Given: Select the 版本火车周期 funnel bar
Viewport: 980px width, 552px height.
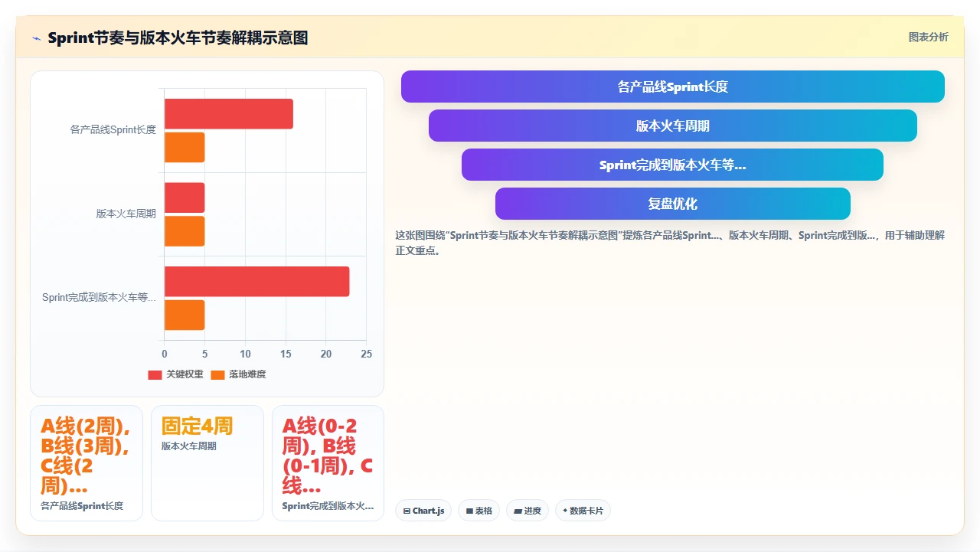Looking at the screenshot, I should [x=672, y=126].
